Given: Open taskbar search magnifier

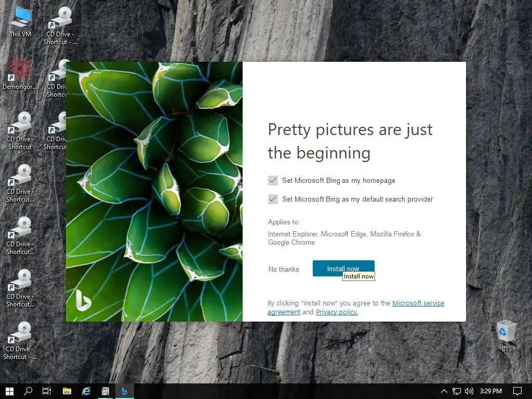Looking at the screenshot, I should [28, 391].
